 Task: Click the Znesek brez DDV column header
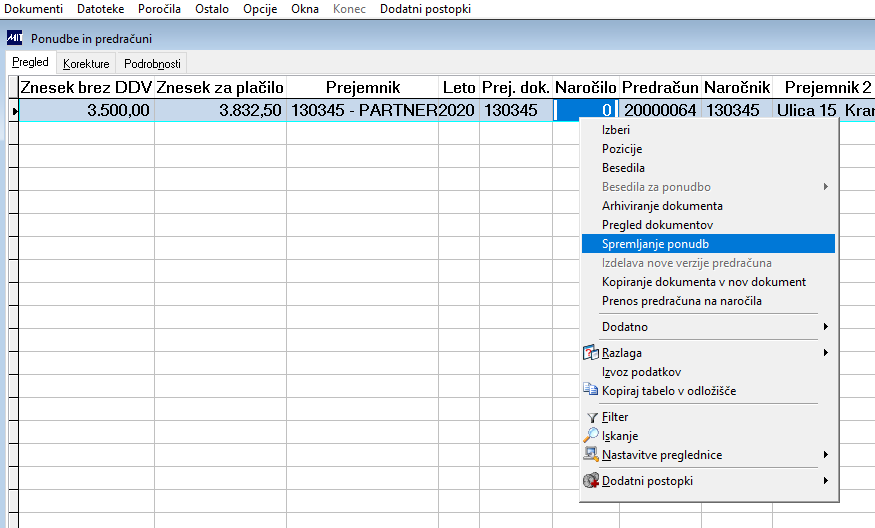[86, 87]
